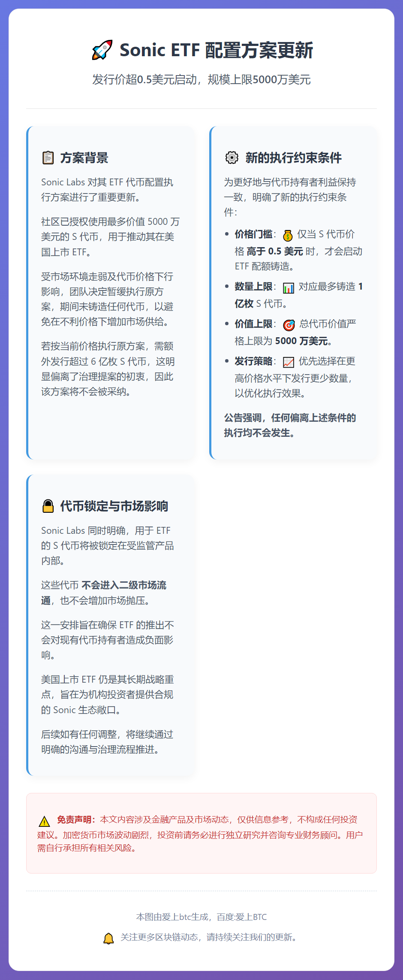The height and width of the screenshot is (980, 403).
Task: Click the 方案背景 heading
Action: (84, 158)
